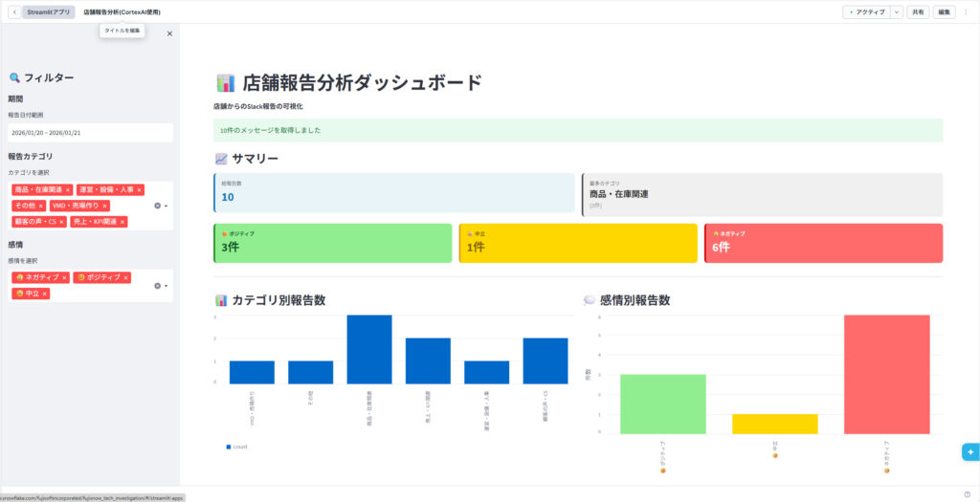
Task: Click the 共有 share button
Action: pos(918,12)
